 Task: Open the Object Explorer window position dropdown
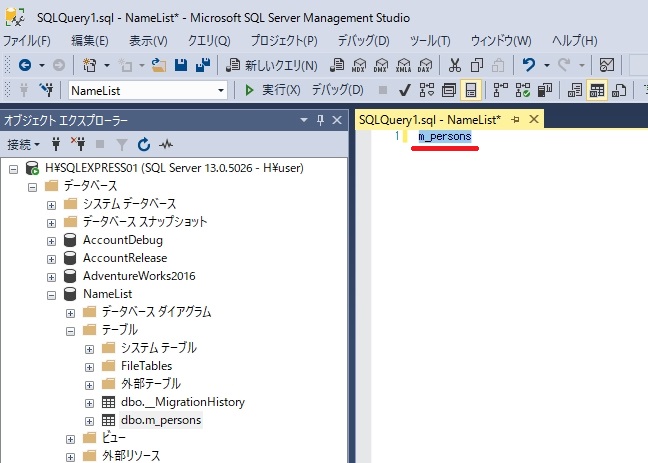[x=304, y=120]
